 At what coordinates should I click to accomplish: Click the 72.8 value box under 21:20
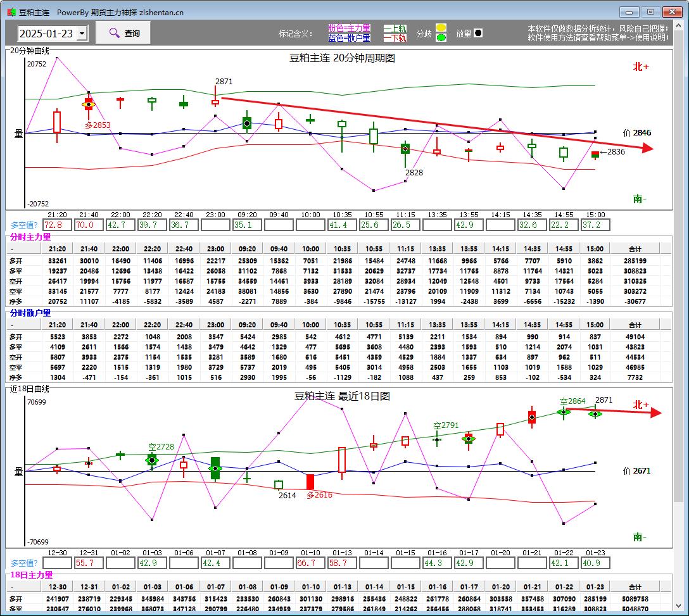point(57,225)
